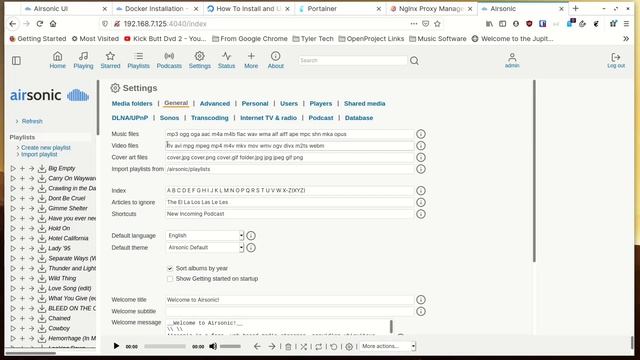The height and width of the screenshot is (360, 640).
Task: Show info for Video files field
Action: click(x=421, y=146)
